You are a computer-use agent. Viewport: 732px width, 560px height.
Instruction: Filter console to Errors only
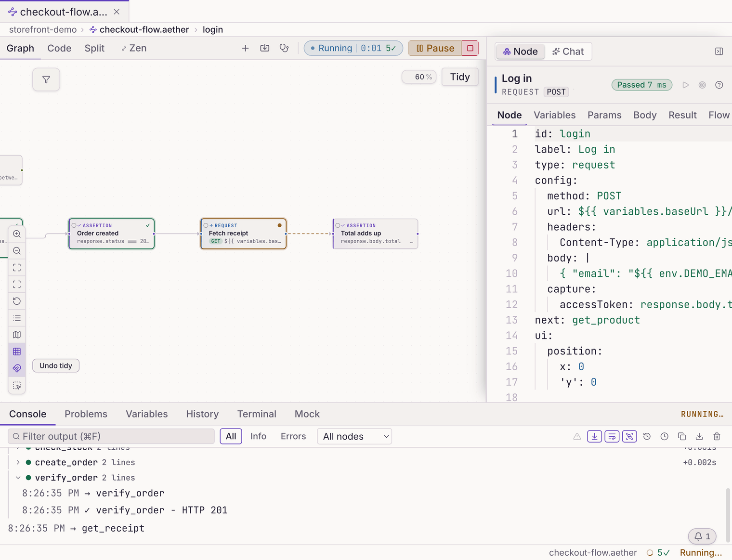[293, 436]
